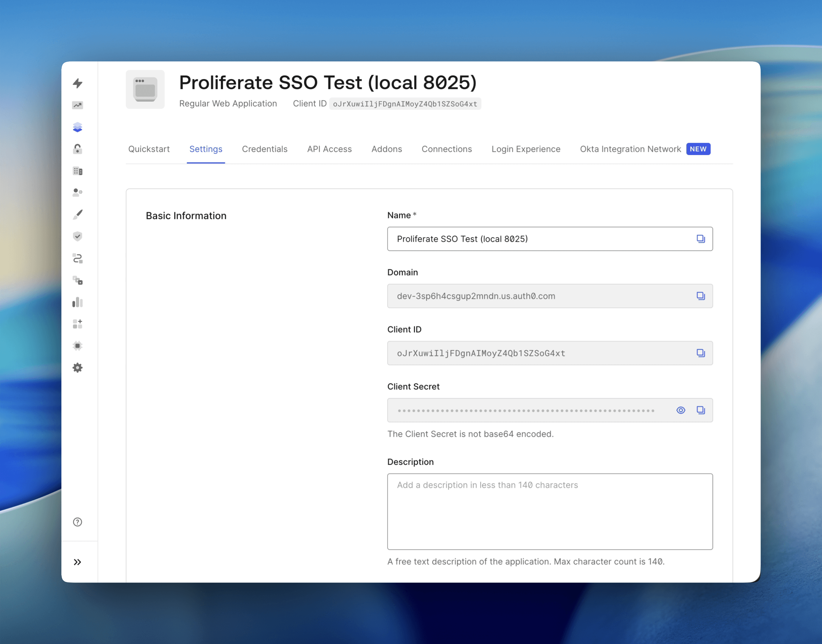Open the Security shield icon
822x644 pixels.
77,236
